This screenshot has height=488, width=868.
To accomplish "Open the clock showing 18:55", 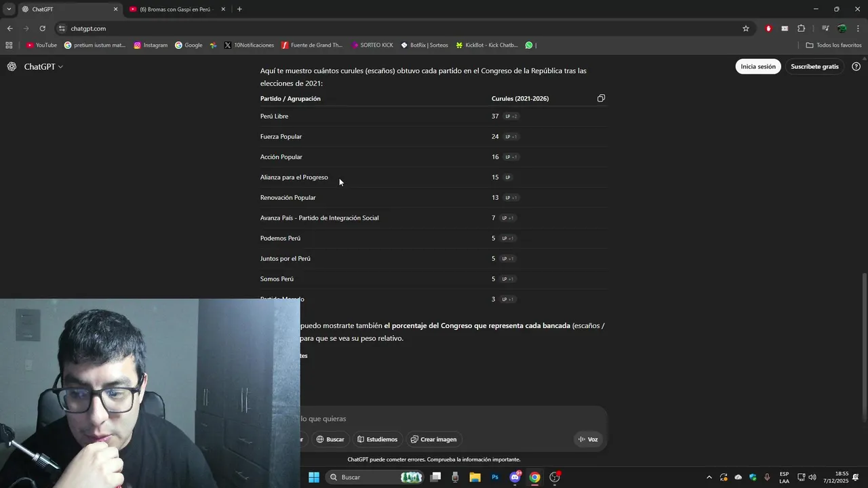I will 836,477.
